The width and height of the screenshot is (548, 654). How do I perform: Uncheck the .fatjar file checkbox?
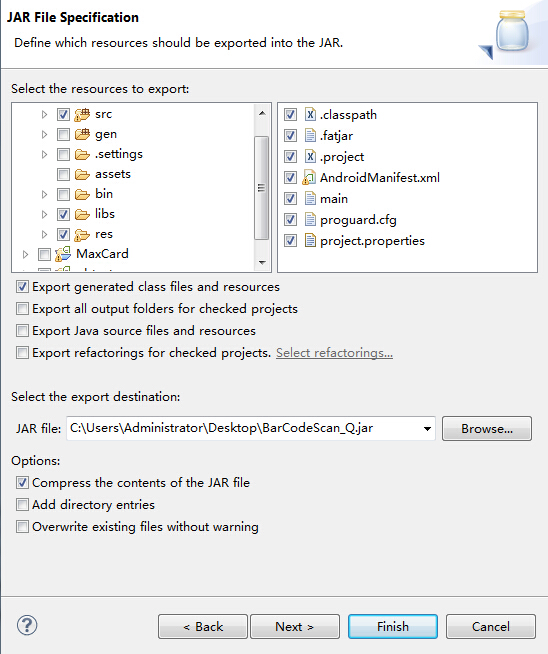click(290, 136)
